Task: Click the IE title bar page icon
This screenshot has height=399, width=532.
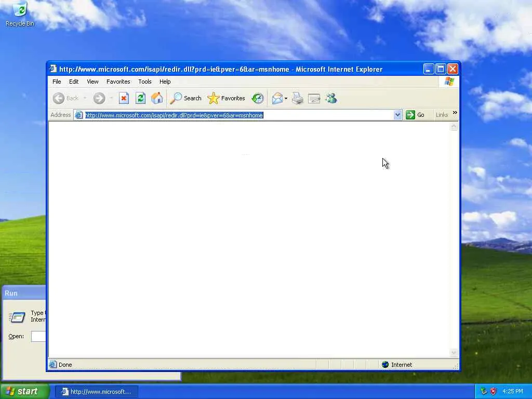Action: tap(53, 69)
